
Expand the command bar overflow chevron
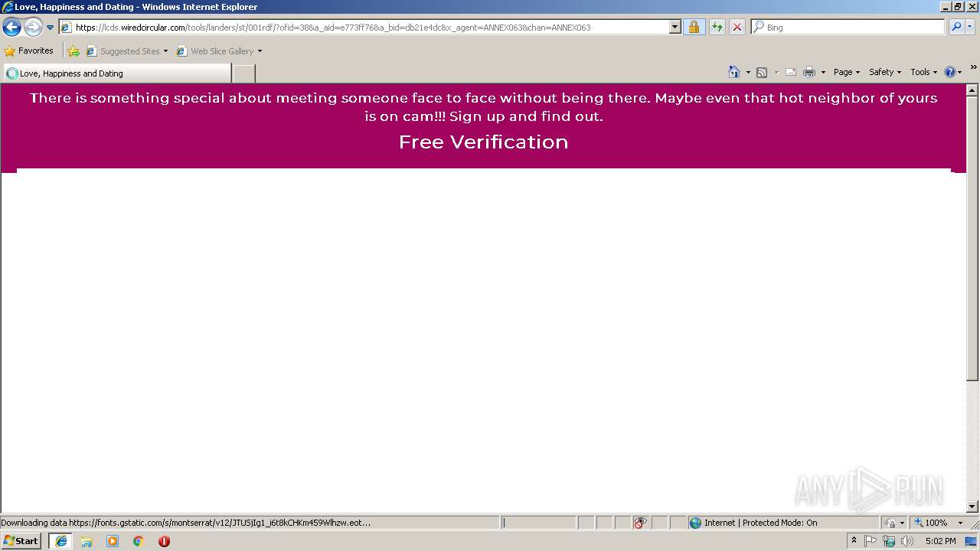pos(973,68)
